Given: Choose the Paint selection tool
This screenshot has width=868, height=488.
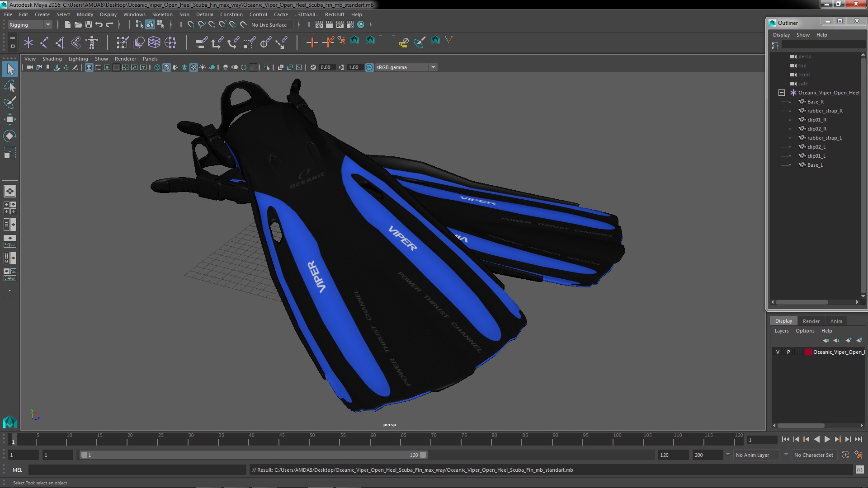Looking at the screenshot, I should [10, 103].
